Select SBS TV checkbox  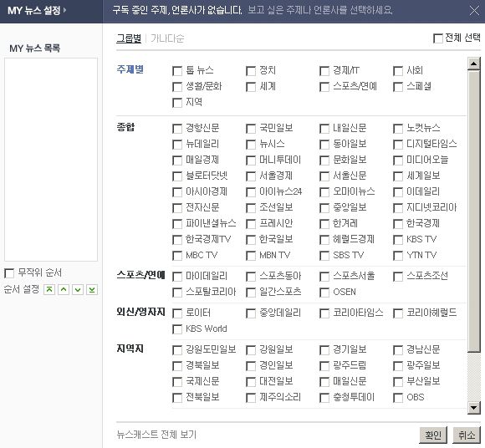[x=324, y=256]
